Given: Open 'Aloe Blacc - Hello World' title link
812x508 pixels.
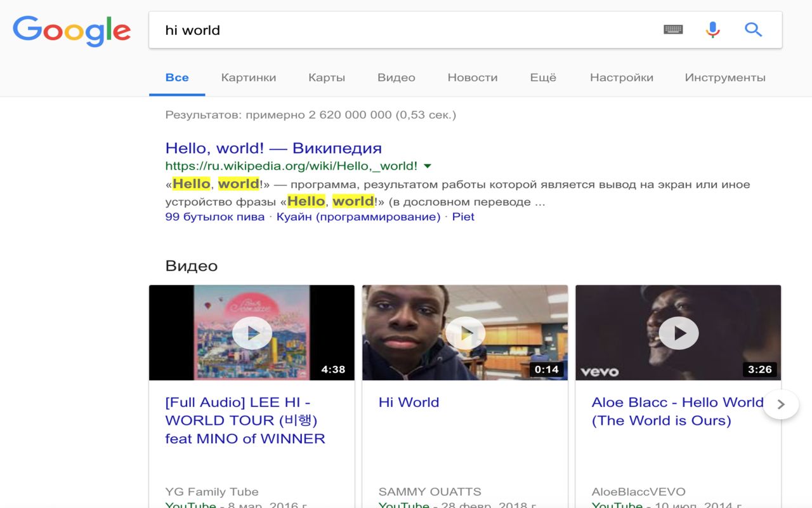Looking at the screenshot, I should coord(678,411).
